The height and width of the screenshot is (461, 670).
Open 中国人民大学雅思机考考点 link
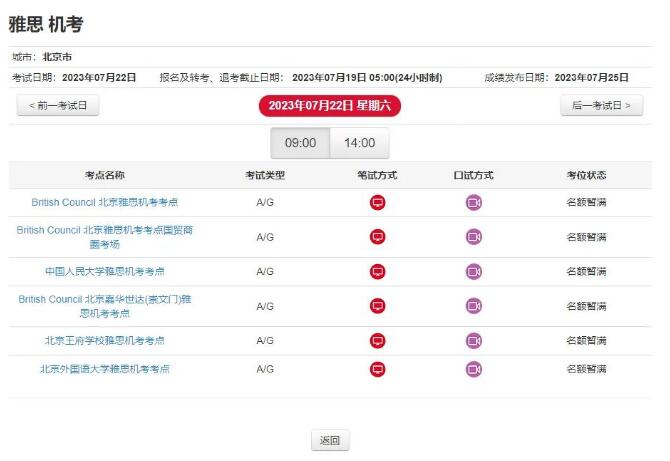click(105, 271)
